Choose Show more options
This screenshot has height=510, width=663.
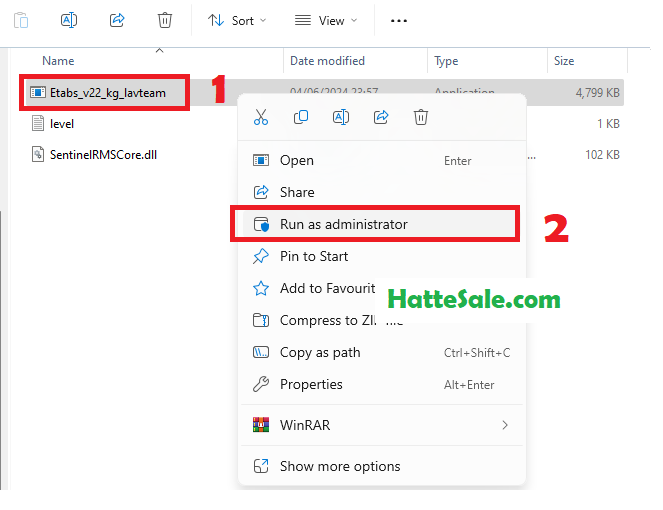(382, 466)
